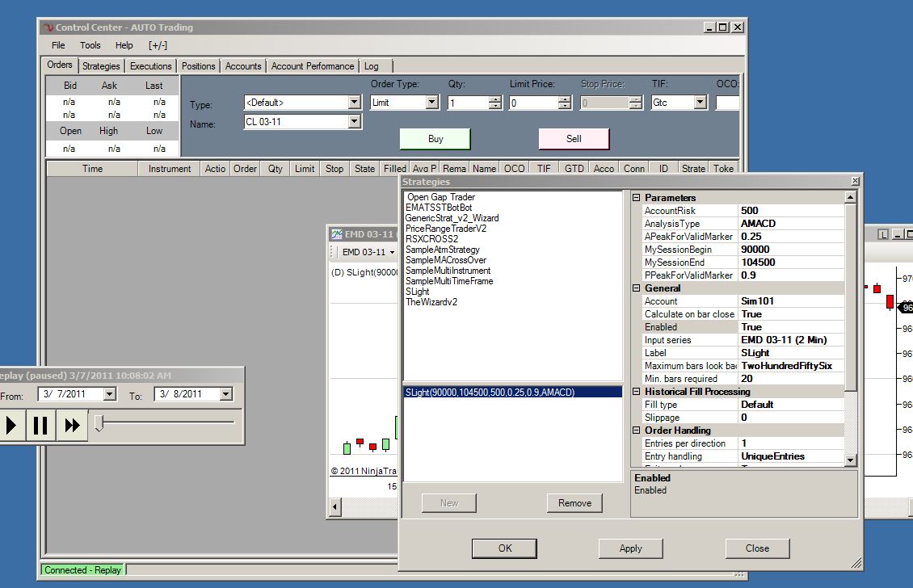Fast forward the replay

(72, 426)
